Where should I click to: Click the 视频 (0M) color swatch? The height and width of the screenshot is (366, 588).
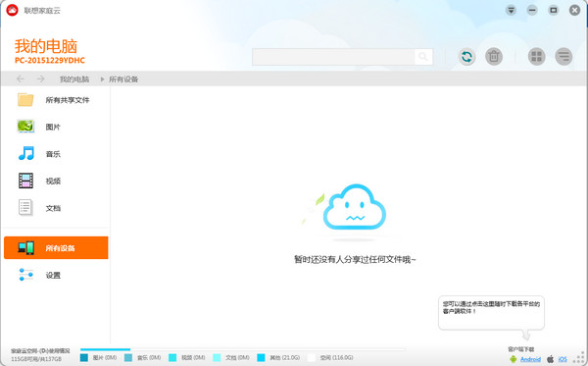pyautogui.click(x=172, y=358)
